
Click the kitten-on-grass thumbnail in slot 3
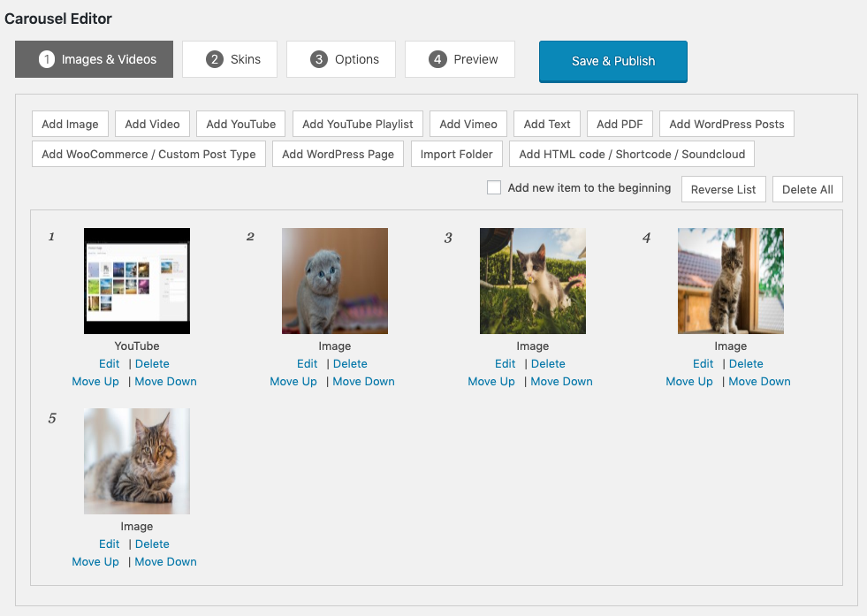pyautogui.click(x=533, y=281)
